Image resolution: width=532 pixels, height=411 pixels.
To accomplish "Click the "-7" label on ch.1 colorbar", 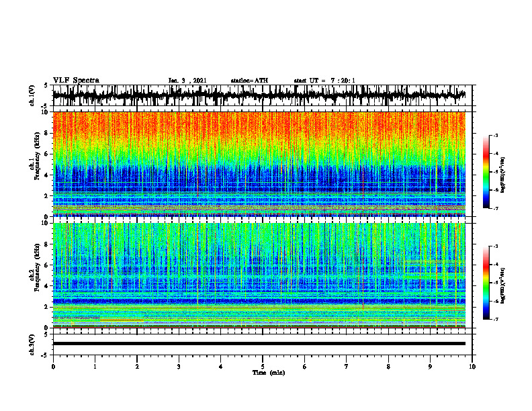I will click(496, 208).
